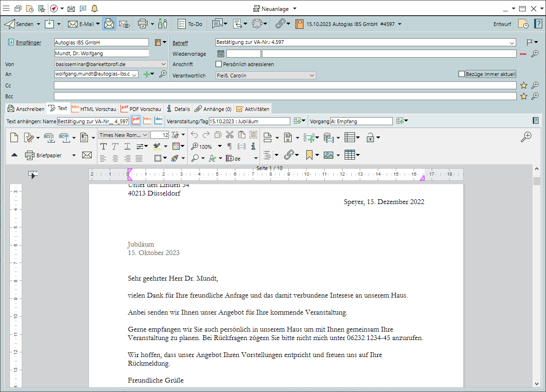Click the Cc input field

click(x=285, y=85)
